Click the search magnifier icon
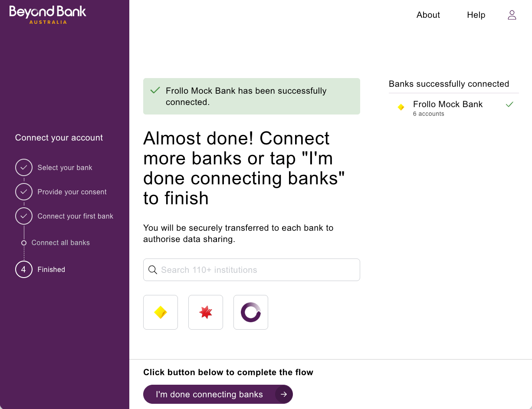Image resolution: width=532 pixels, height=409 pixels. (153, 270)
